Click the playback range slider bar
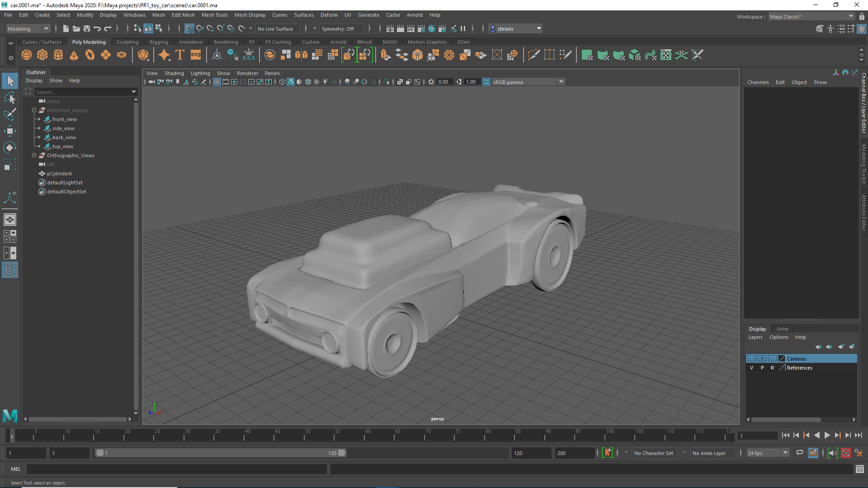The width and height of the screenshot is (868, 488). (220, 453)
